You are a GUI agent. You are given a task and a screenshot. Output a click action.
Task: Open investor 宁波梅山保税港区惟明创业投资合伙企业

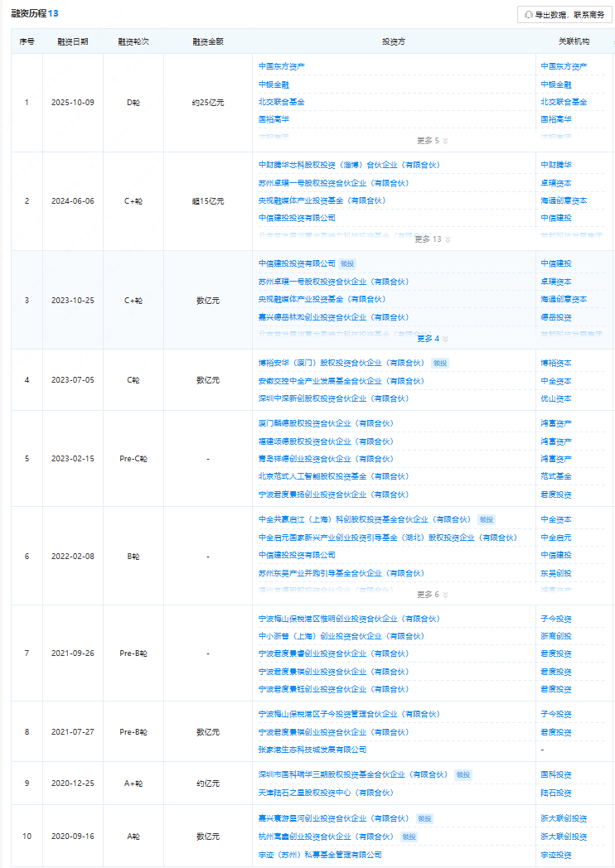coord(349,619)
